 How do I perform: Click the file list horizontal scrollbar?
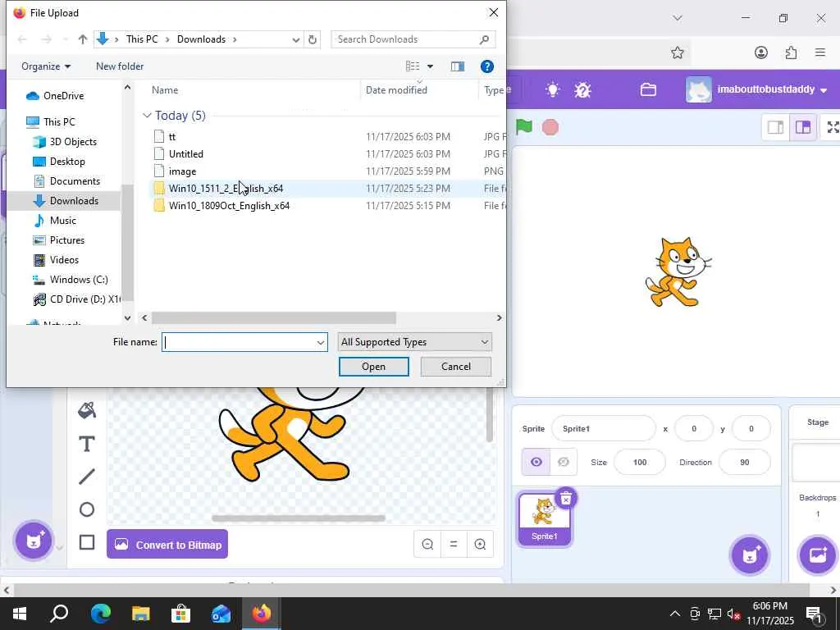coord(274,317)
